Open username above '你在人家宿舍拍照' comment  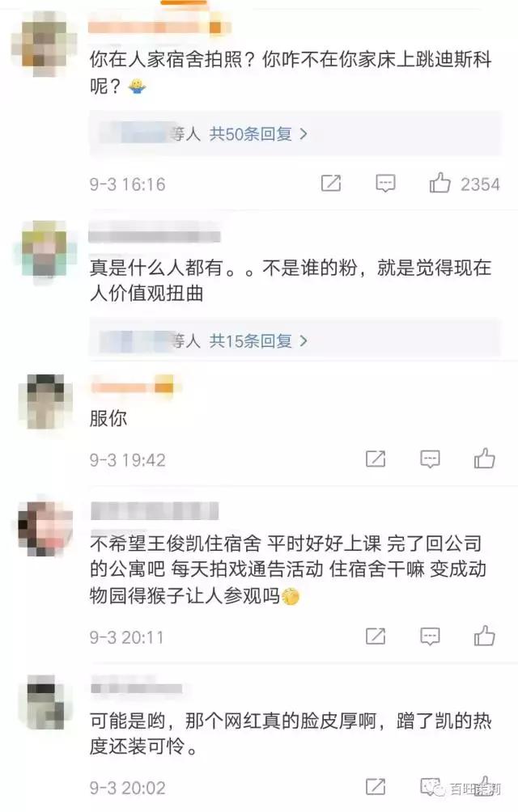pos(159,27)
